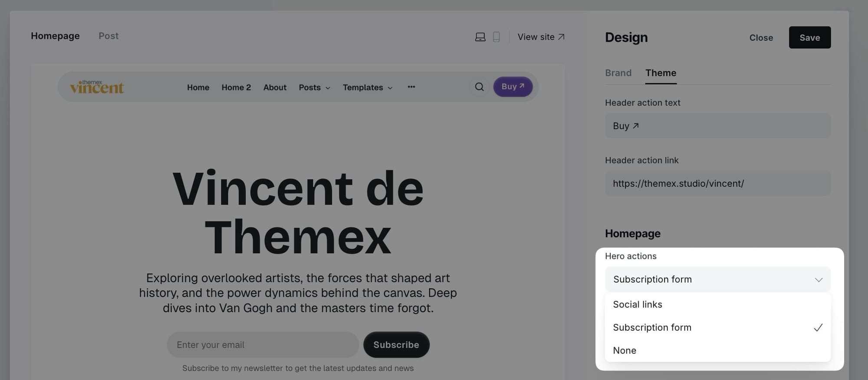Open the three-dots more menu in navbar
This screenshot has height=380, width=868.
coord(411,87)
